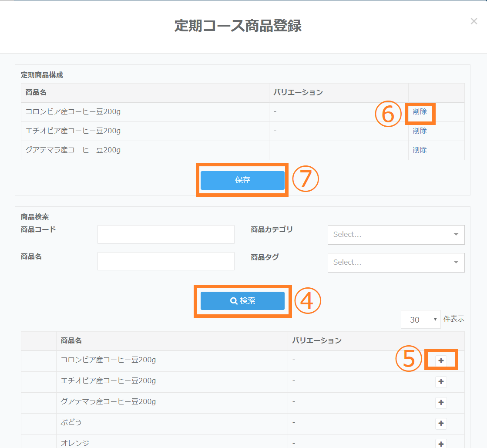Select ぶどう product name in results
The image size is (487, 448).
coord(71,422)
